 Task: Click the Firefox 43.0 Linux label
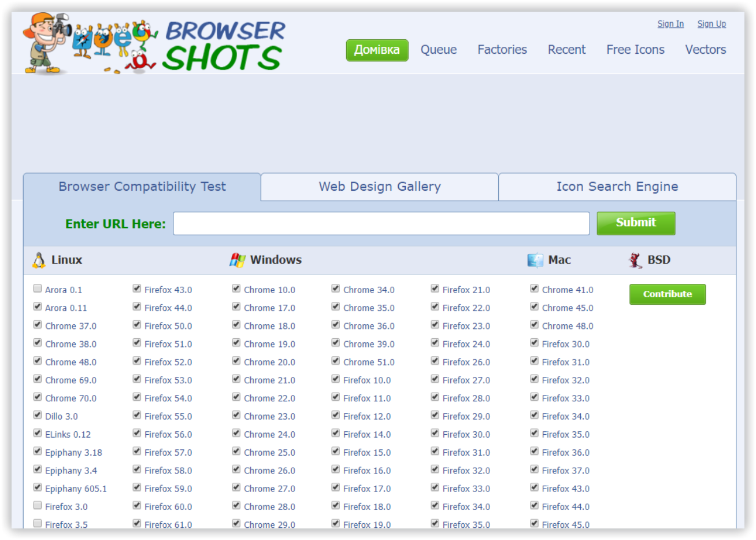pyautogui.click(x=168, y=290)
